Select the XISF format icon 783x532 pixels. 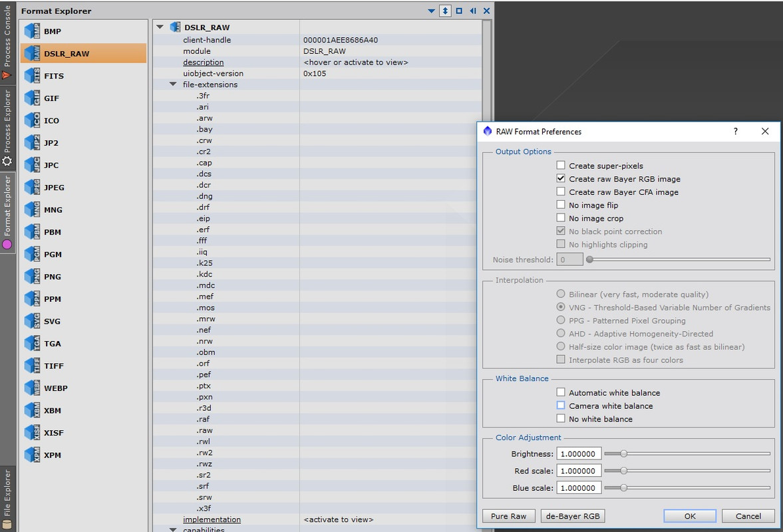(x=33, y=433)
